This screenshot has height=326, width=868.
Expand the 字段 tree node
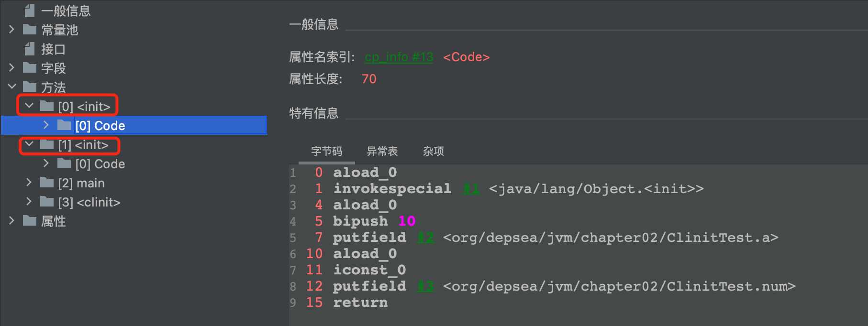(x=12, y=68)
